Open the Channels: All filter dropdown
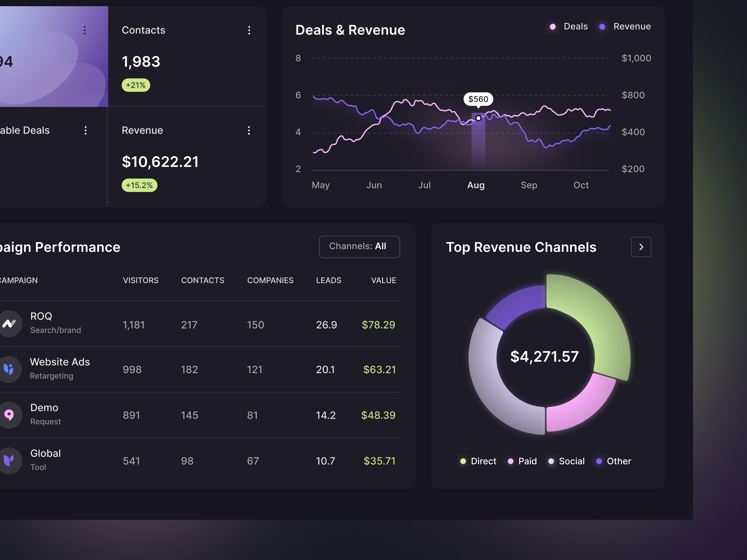 (x=359, y=246)
